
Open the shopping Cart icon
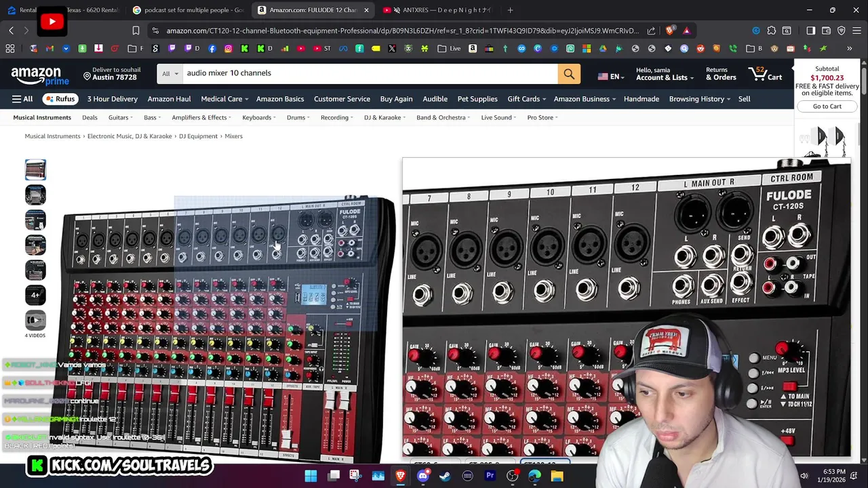(766, 74)
